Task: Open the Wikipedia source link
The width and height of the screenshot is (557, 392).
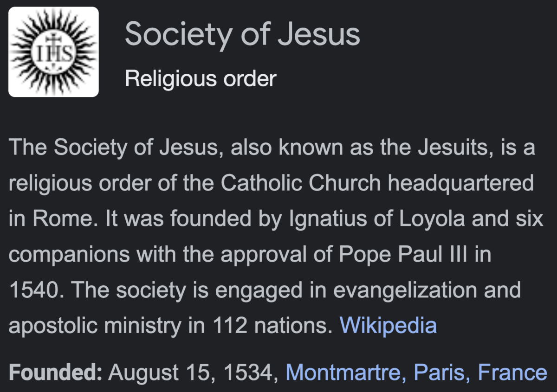Action: coord(388,325)
